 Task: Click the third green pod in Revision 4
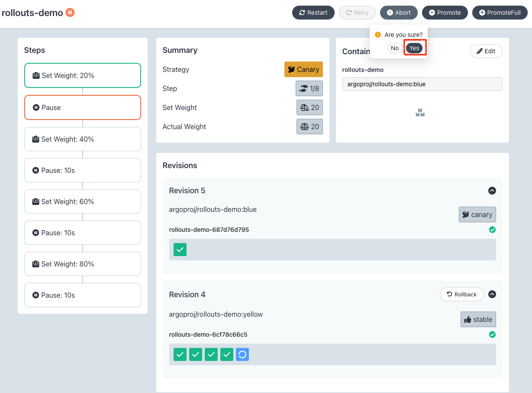click(x=211, y=354)
